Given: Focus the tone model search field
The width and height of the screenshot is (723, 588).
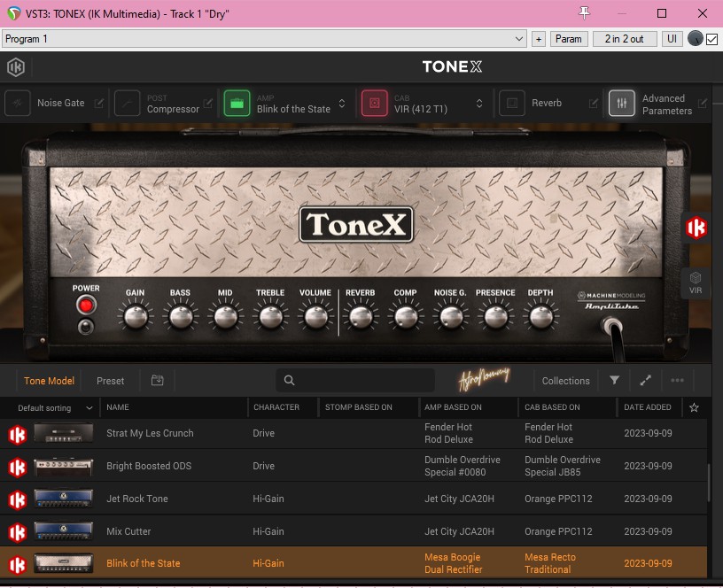Looking at the screenshot, I should pos(355,380).
